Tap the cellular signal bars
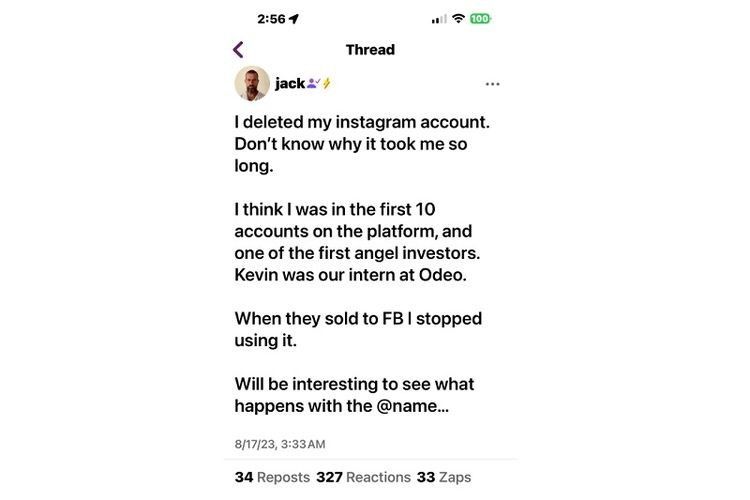 [x=439, y=19]
